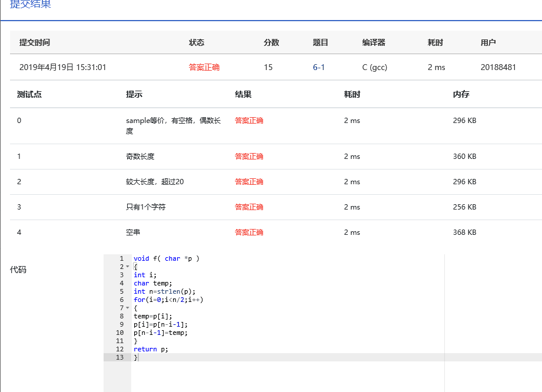The width and height of the screenshot is (542, 392).
Task: Click the 提交结果 heading
Action: (x=30, y=5)
